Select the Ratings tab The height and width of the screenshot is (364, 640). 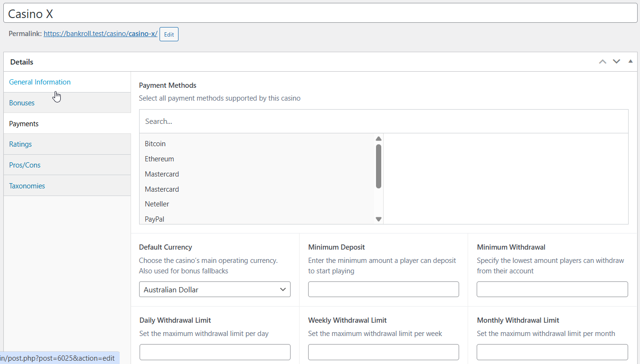pos(20,144)
